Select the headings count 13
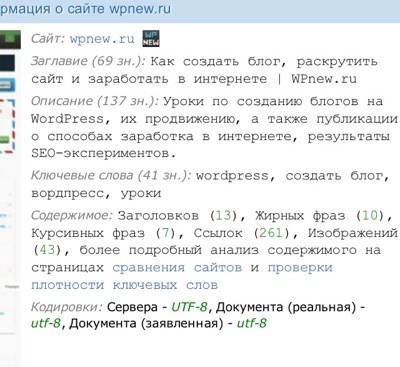The height and width of the screenshot is (367, 400). coord(223,216)
